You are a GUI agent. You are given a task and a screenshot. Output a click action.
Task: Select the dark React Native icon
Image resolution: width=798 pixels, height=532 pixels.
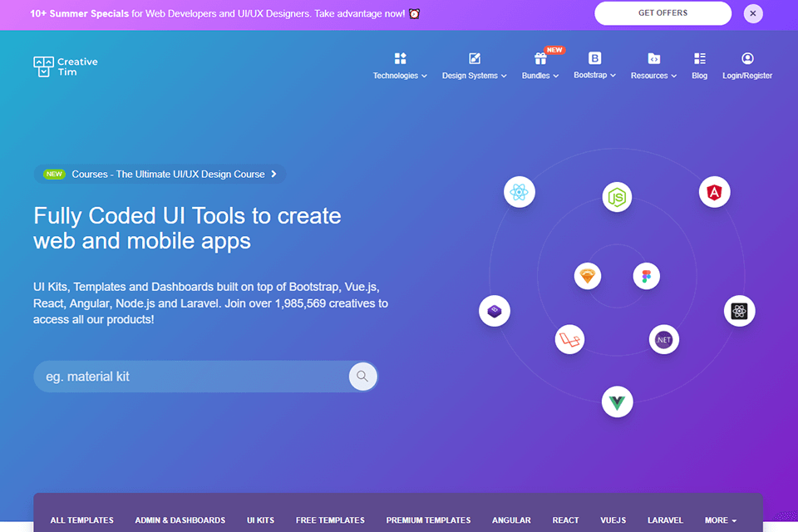click(740, 310)
